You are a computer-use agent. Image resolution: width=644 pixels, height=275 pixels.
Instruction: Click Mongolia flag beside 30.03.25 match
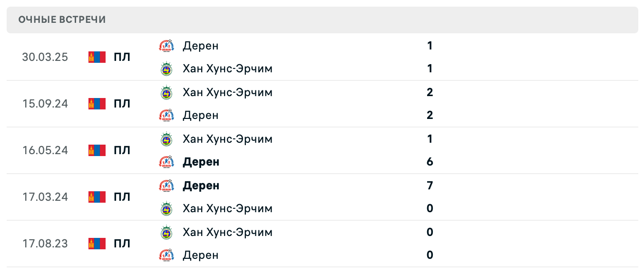tap(97, 57)
